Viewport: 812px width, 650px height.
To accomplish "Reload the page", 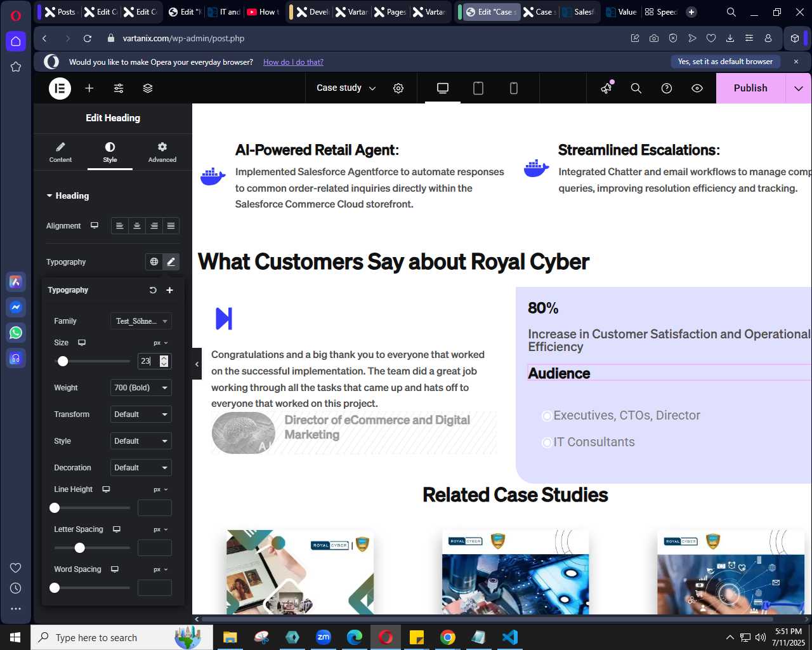I will [x=88, y=39].
